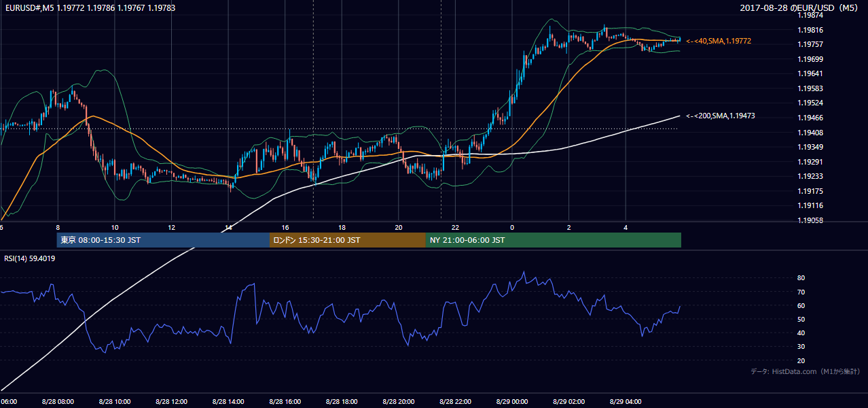The width and height of the screenshot is (868, 408).
Task: Click the HistData.com data source credit
Action: (805, 372)
